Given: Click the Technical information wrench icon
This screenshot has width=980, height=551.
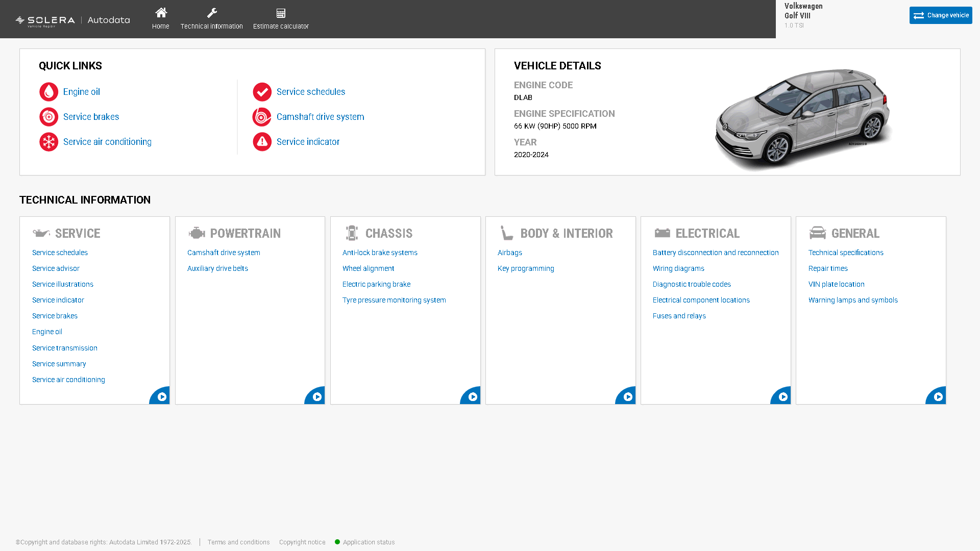Looking at the screenshot, I should click(212, 13).
